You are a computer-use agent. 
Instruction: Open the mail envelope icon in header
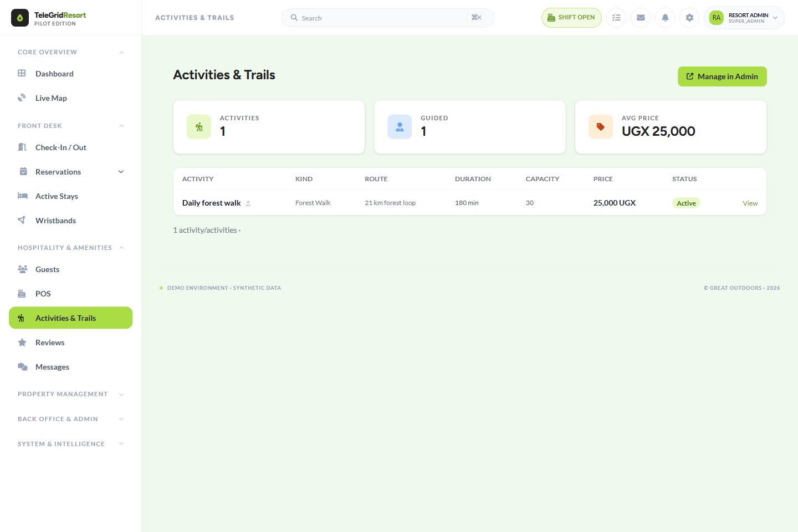coord(641,18)
